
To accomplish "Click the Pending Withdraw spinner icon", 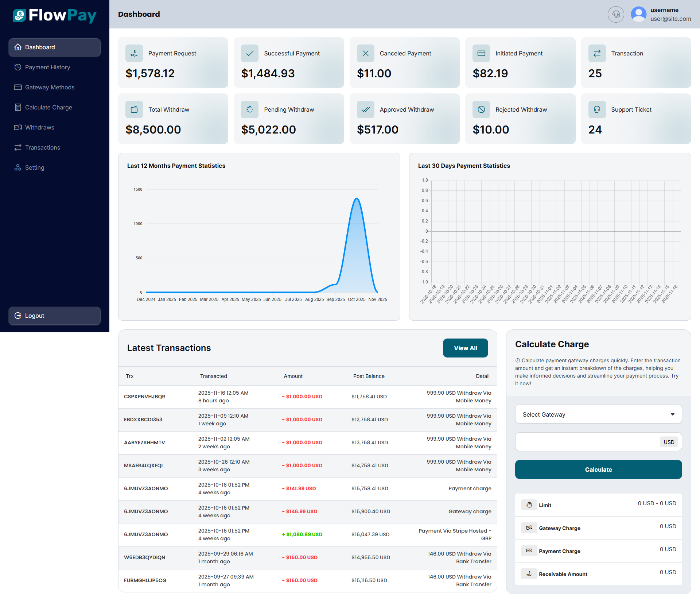I will click(250, 109).
